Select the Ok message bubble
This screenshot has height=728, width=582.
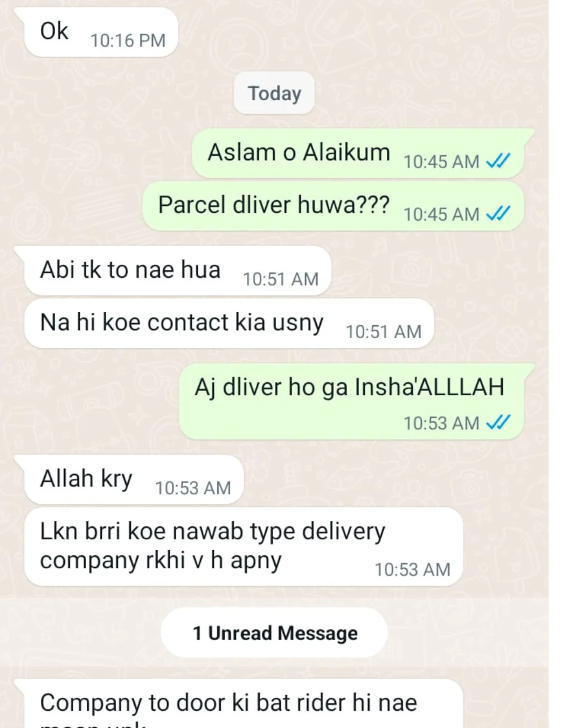[x=101, y=32]
